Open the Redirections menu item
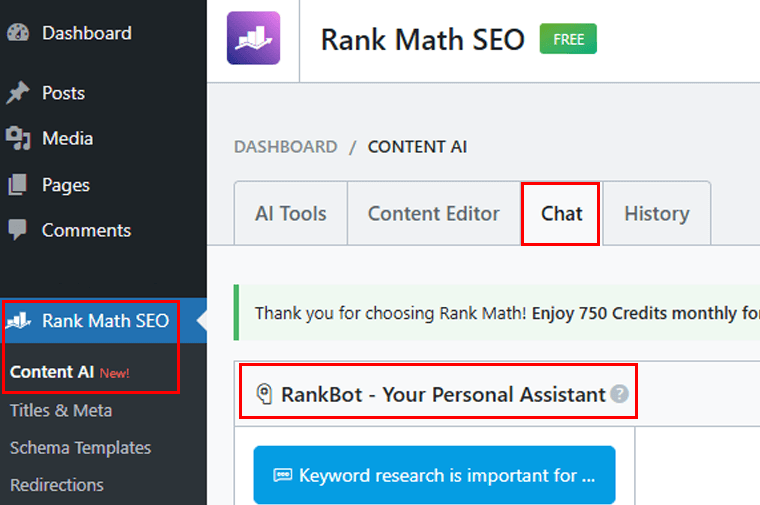The image size is (760, 505). [x=57, y=484]
